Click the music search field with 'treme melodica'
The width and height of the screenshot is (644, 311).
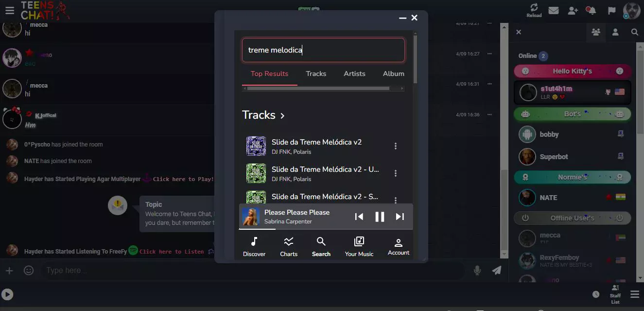(323, 50)
